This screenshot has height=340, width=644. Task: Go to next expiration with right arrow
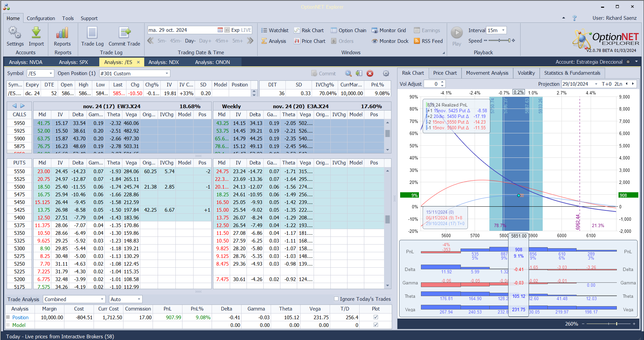pyautogui.click(x=22, y=106)
